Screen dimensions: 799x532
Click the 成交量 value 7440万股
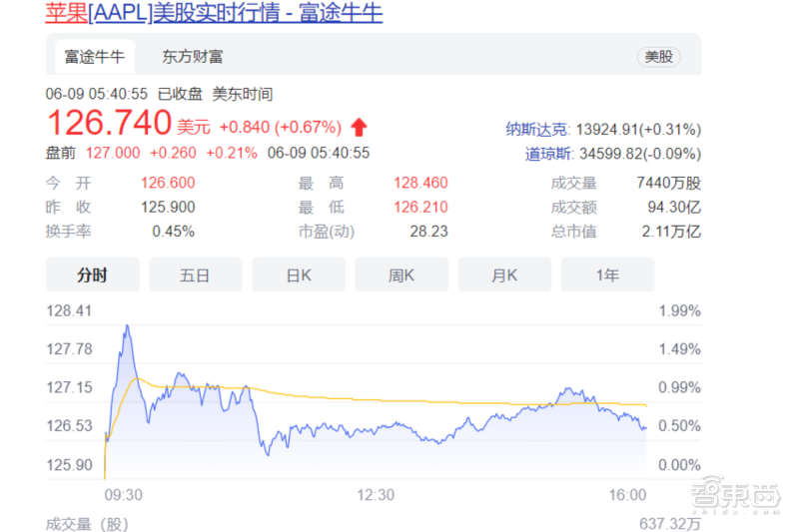668,183
